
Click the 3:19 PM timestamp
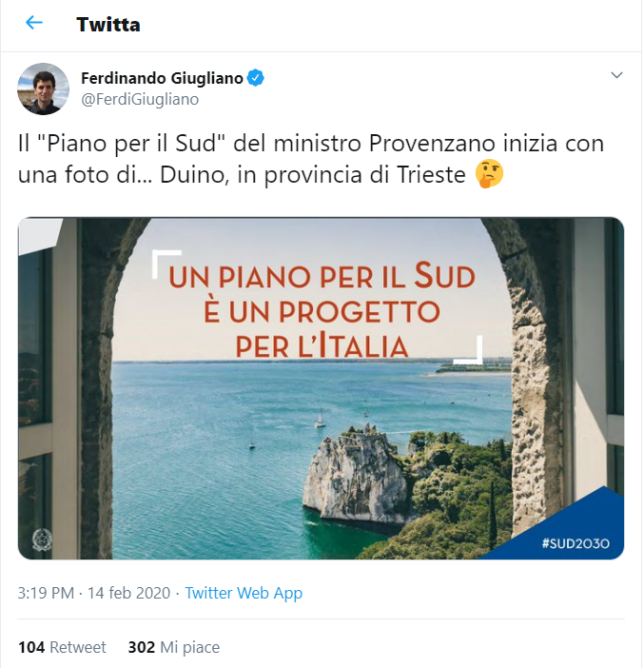[x=46, y=593]
